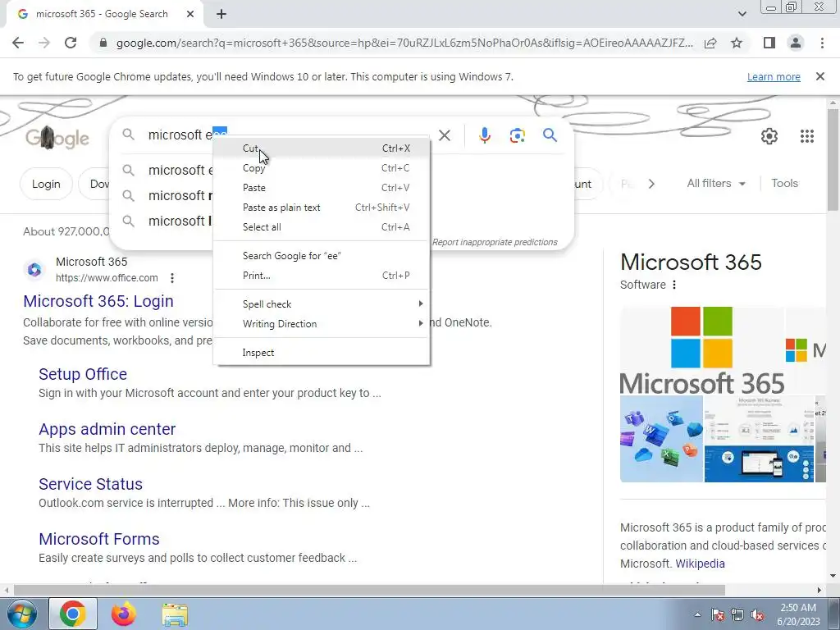Click the browser address bar URL
This screenshot has width=840, height=630.
(x=404, y=43)
